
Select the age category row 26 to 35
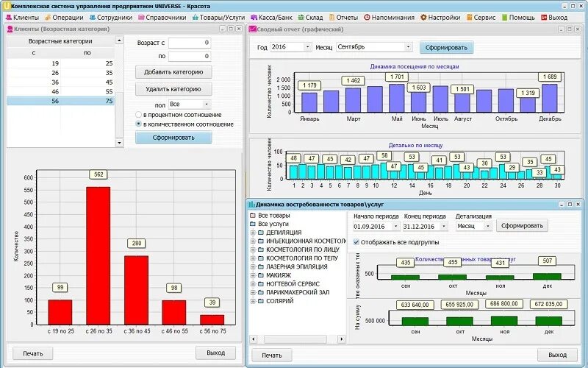(60, 73)
